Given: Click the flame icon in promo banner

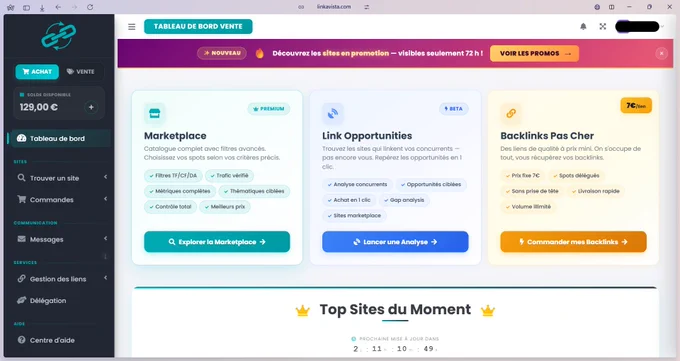Looking at the screenshot, I should [260, 53].
